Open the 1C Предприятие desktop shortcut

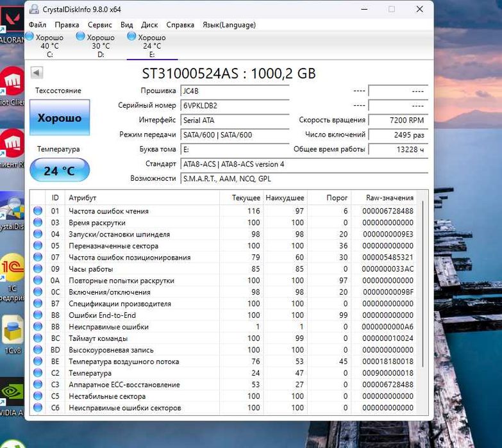coord(12,277)
